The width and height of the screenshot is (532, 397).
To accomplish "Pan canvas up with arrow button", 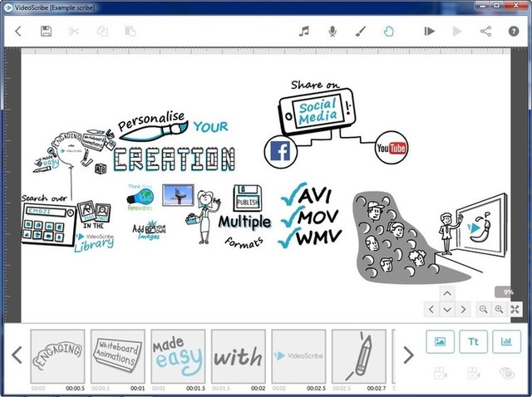I will [446, 293].
